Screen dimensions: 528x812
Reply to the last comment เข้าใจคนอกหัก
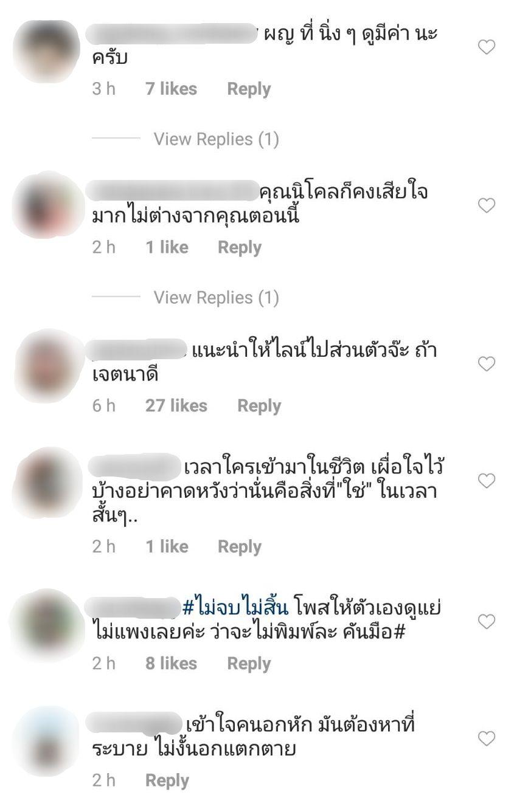167,780
